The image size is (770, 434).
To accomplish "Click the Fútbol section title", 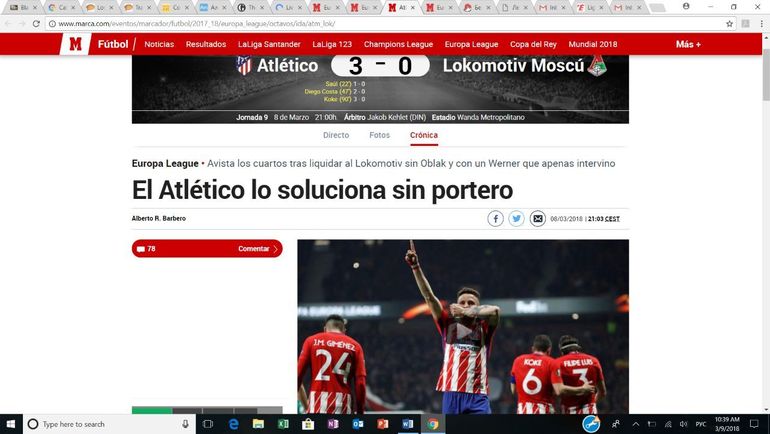I will tap(113, 44).
